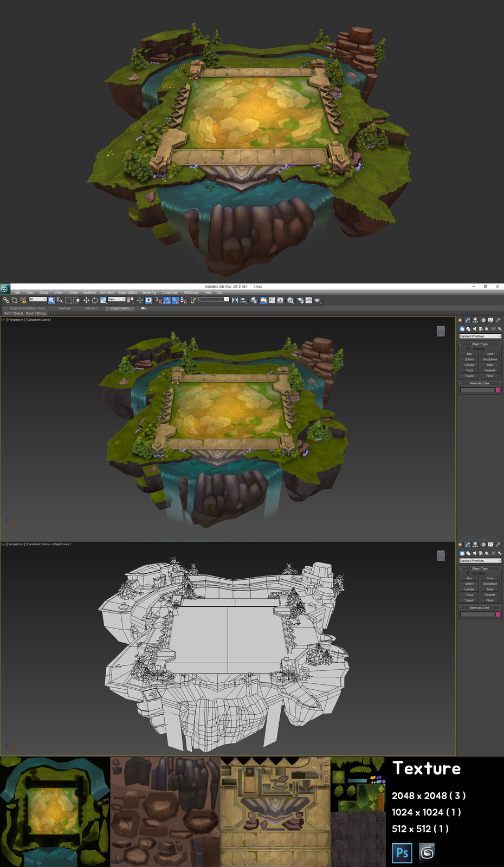The width and height of the screenshot is (504, 867).
Task: Click Plane button in lower command panel
Action: pyautogui.click(x=490, y=600)
